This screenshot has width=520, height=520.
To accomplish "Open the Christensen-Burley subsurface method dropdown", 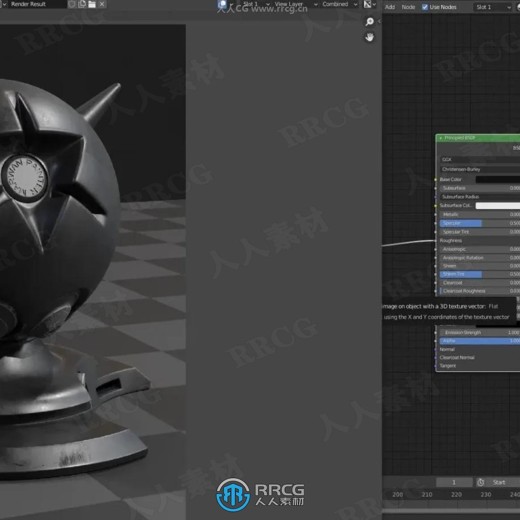I will pos(480,169).
